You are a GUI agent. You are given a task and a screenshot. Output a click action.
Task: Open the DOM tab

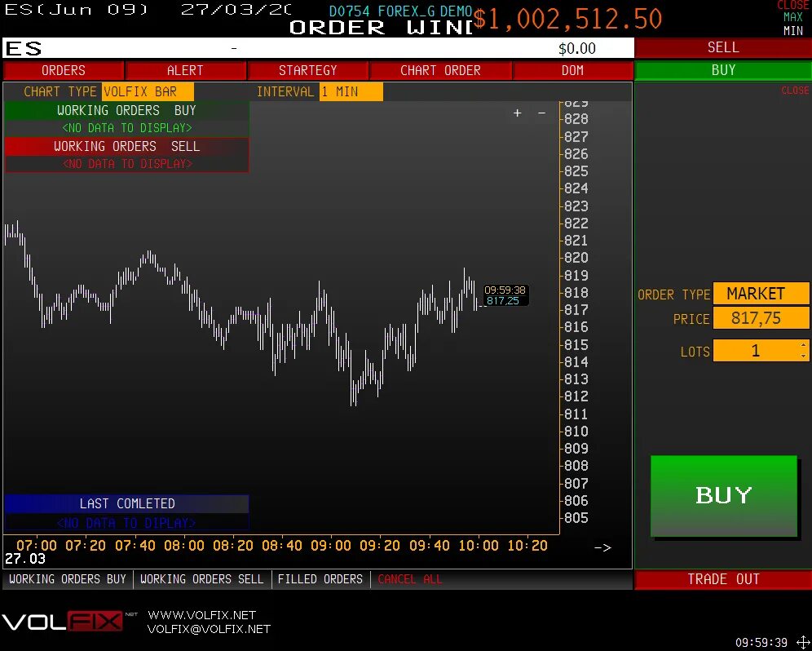572,70
